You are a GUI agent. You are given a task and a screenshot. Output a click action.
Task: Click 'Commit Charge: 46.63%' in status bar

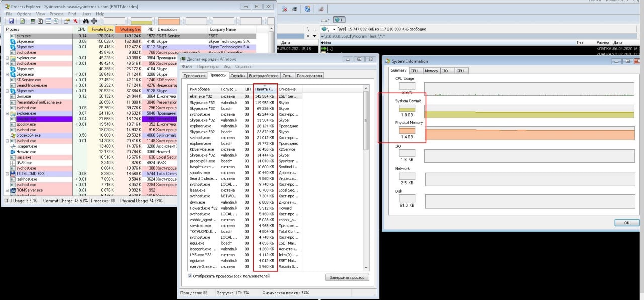(x=65, y=200)
